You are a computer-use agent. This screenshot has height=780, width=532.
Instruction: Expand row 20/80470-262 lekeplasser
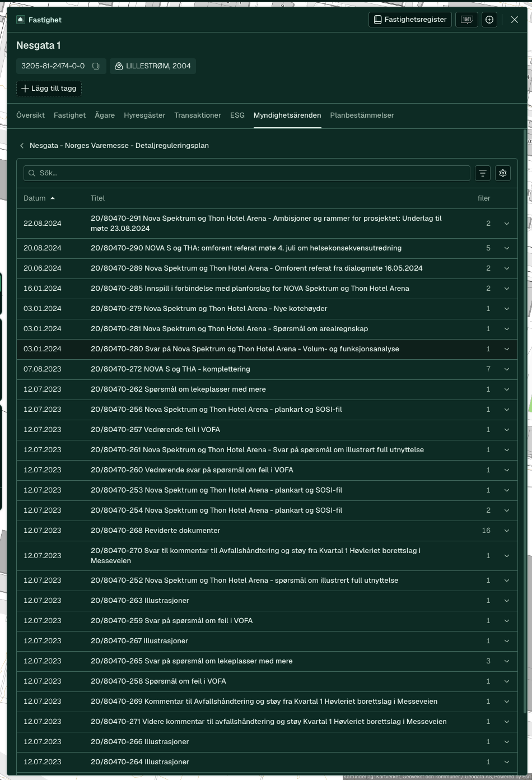pyautogui.click(x=507, y=389)
